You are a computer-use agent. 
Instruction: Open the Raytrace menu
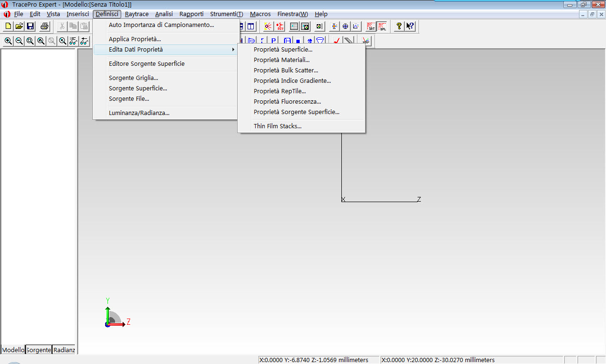[x=137, y=14]
